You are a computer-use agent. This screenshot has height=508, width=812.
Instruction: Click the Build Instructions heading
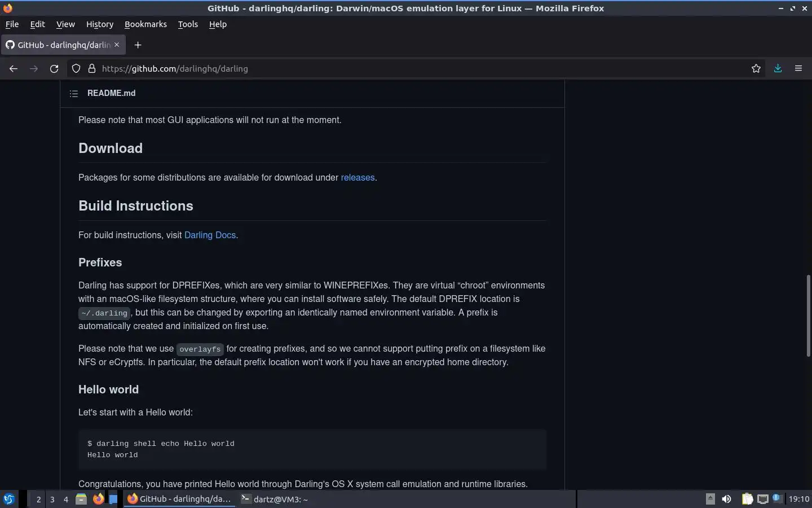tap(136, 205)
